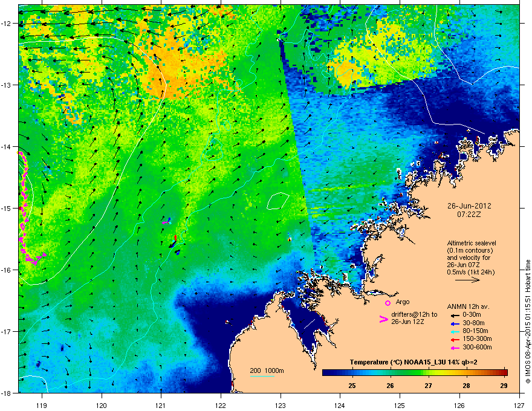
Task: Click the '30-80m' depth label
Action: (473, 323)
